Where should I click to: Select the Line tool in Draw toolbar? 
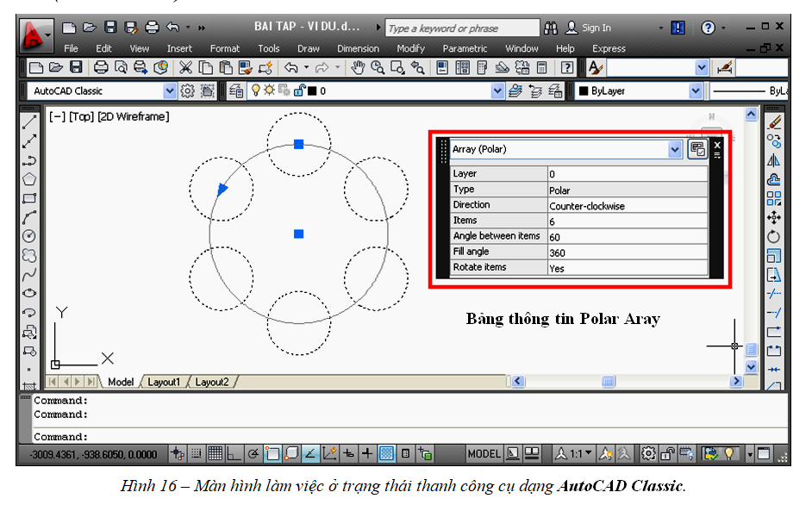point(29,122)
